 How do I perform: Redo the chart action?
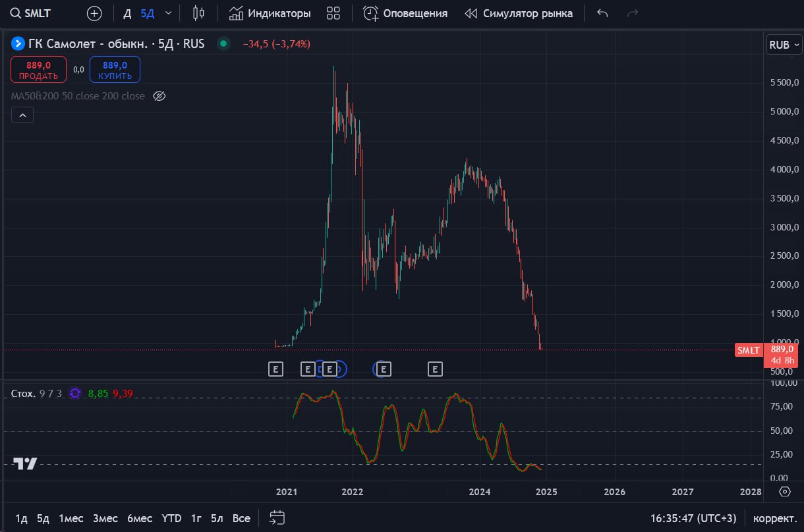point(633,13)
